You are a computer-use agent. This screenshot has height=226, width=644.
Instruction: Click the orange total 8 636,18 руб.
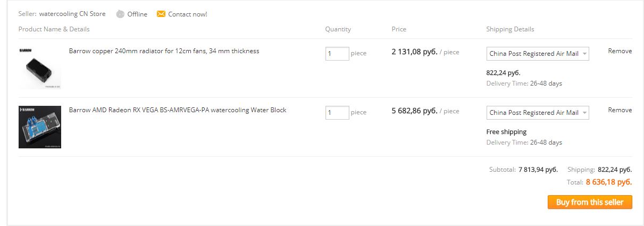point(609,182)
